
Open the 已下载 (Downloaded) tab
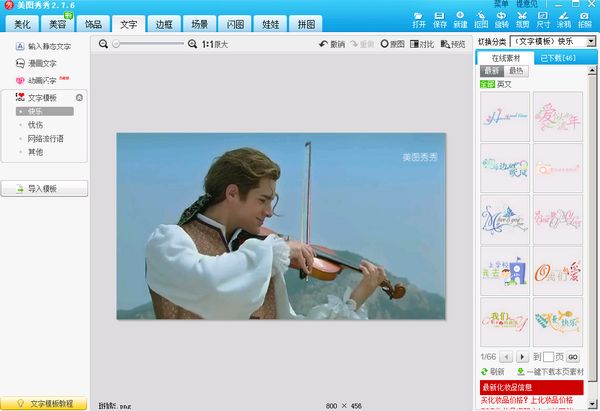pyautogui.click(x=555, y=58)
